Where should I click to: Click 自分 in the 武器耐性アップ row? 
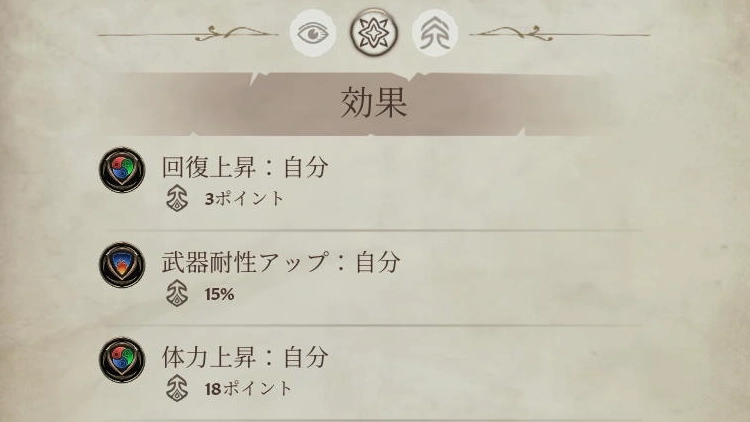[378, 262]
